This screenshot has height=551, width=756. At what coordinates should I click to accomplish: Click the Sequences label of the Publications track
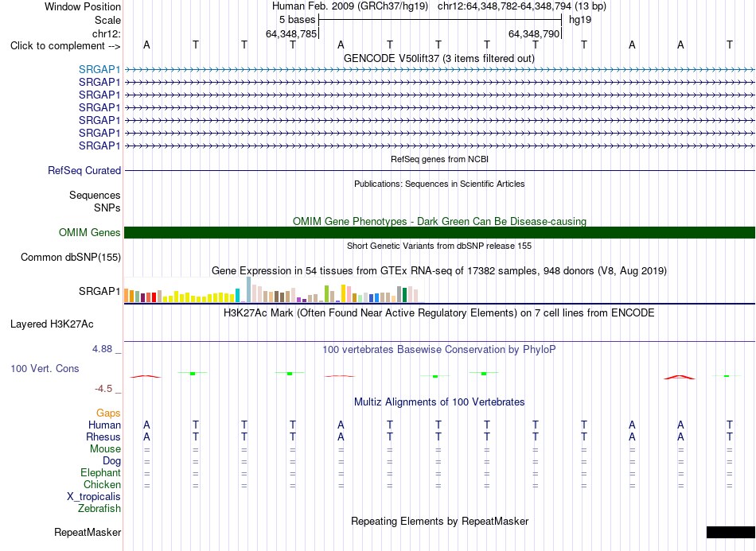pos(95,195)
